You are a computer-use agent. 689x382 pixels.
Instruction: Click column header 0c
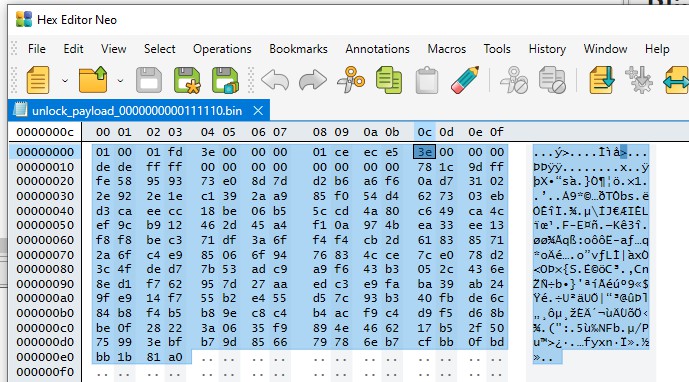tap(424, 132)
